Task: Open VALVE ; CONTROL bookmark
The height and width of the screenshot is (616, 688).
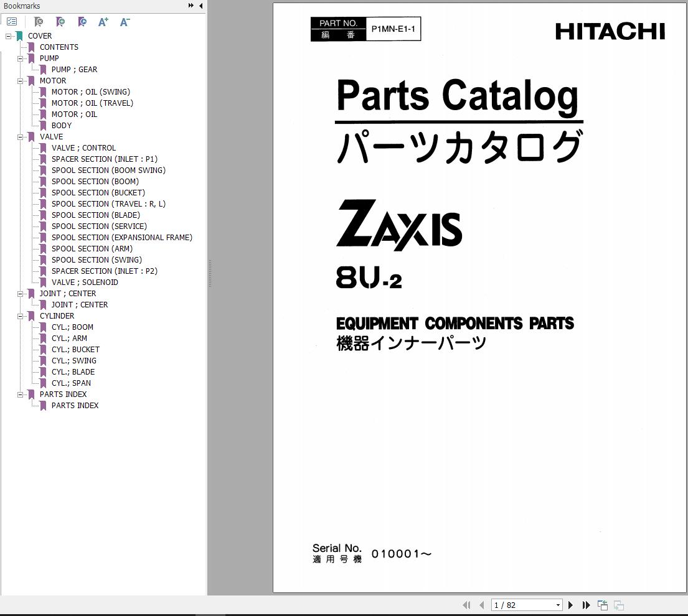Action: (x=83, y=147)
